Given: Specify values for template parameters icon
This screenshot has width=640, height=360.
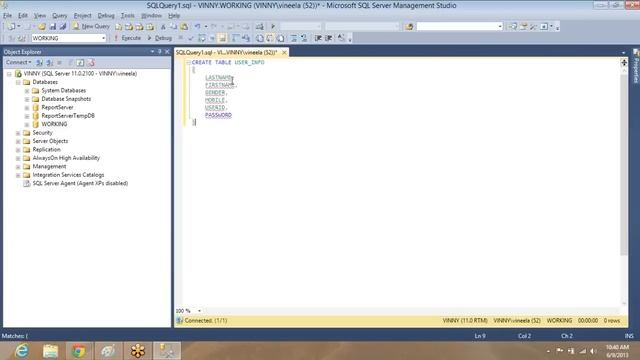Looking at the screenshot, I should (x=341, y=38).
